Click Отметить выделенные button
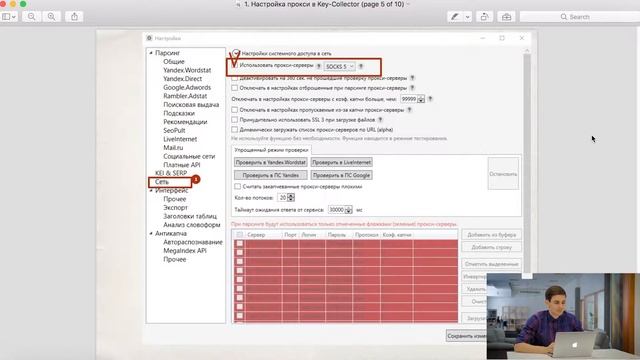 click(x=491, y=264)
